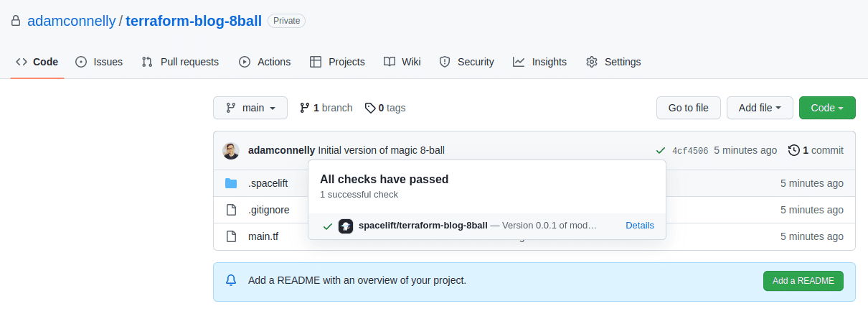
Task: Click the Security shield icon
Action: coord(445,62)
